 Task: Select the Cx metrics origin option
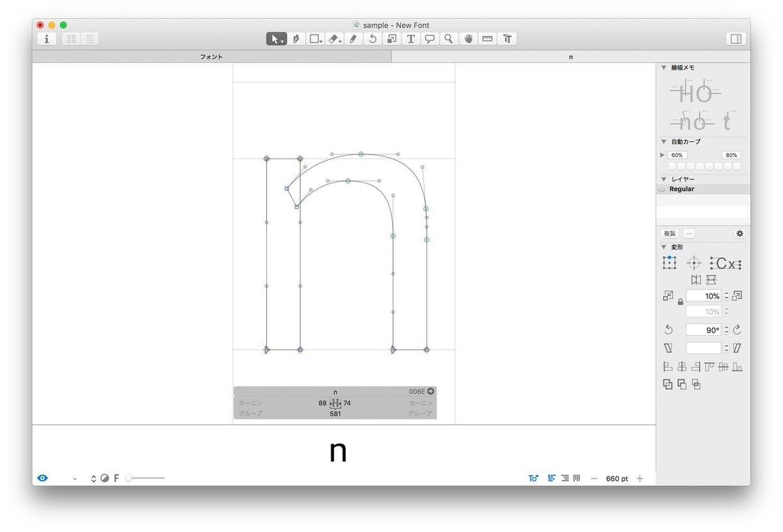point(726,263)
